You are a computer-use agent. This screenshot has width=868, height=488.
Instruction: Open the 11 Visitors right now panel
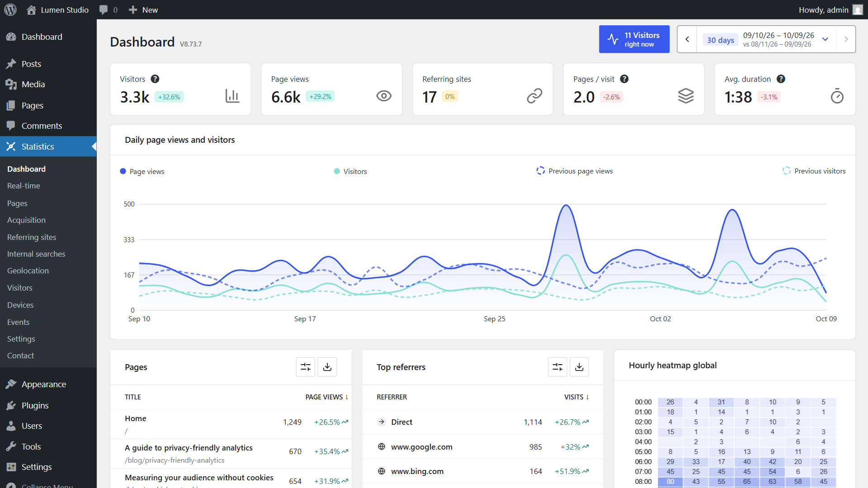point(634,39)
